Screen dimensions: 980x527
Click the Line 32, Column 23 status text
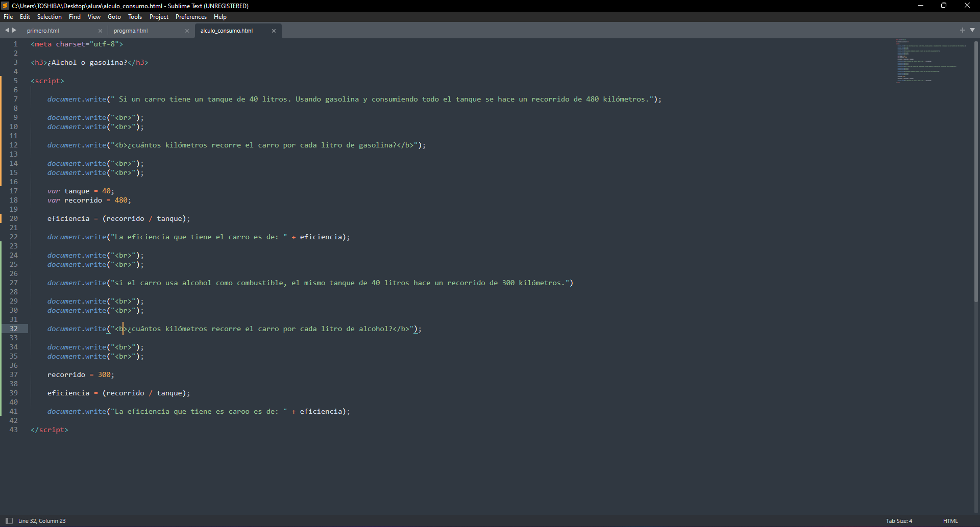point(42,521)
